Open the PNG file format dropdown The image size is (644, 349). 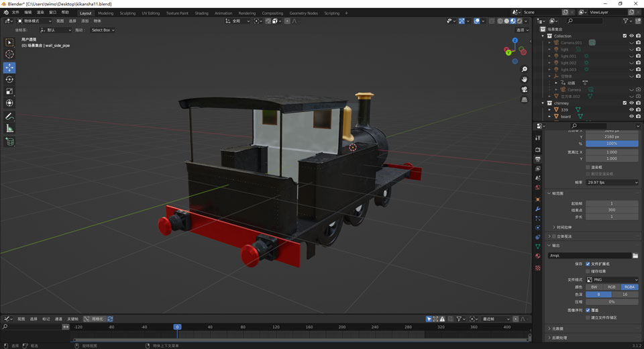tap(612, 279)
